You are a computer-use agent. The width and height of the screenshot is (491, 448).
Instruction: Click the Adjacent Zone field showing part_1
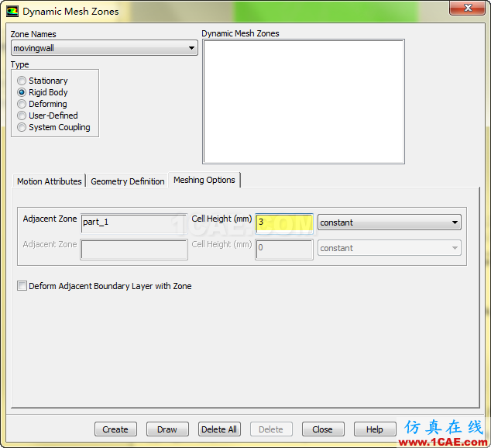click(x=134, y=223)
